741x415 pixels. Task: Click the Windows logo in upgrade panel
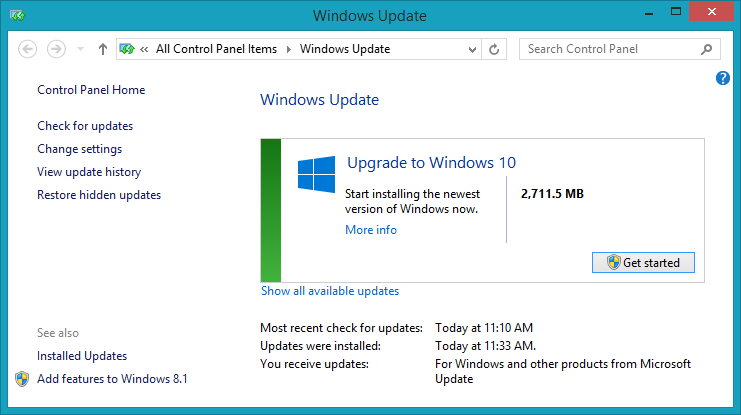tap(316, 174)
